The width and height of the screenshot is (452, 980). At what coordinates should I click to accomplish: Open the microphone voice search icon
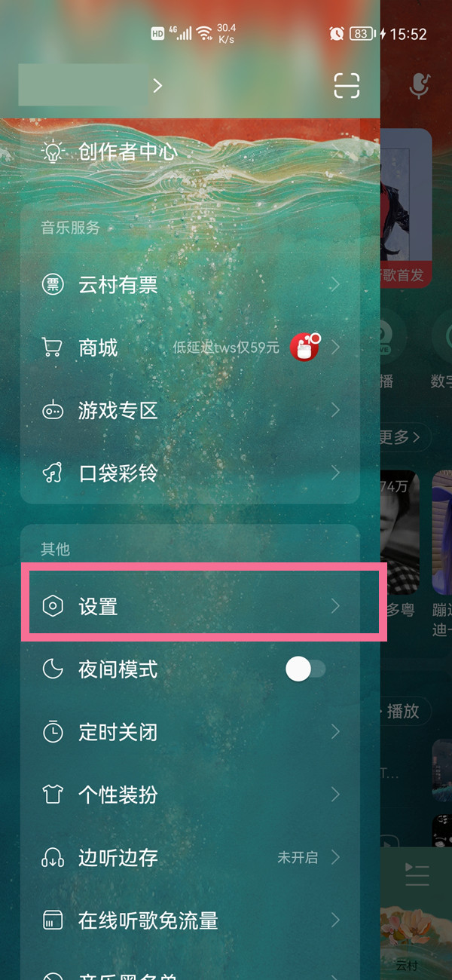click(x=420, y=86)
